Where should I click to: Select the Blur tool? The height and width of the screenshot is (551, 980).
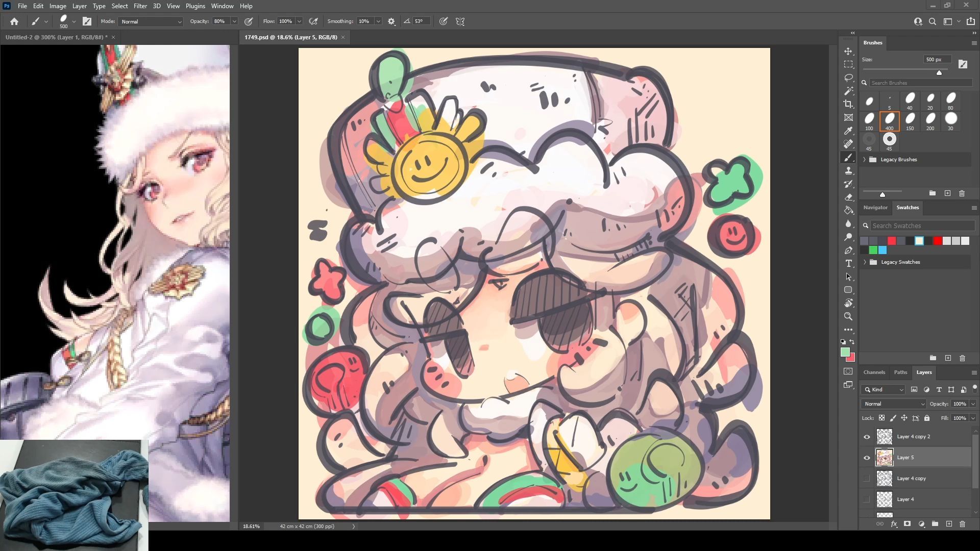(848, 224)
